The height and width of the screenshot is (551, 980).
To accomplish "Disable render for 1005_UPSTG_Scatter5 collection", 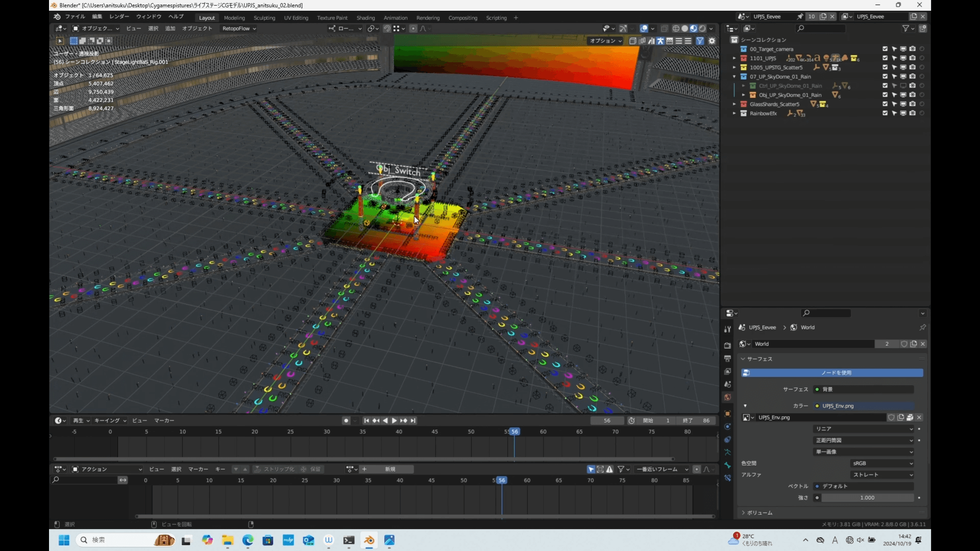I will (x=913, y=67).
